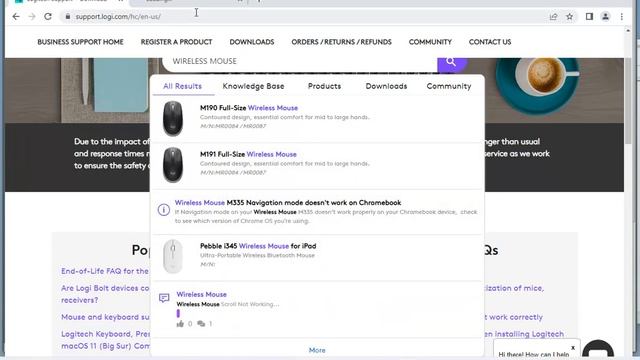
Task: Open Contact Us nav item
Action: click(x=490, y=42)
